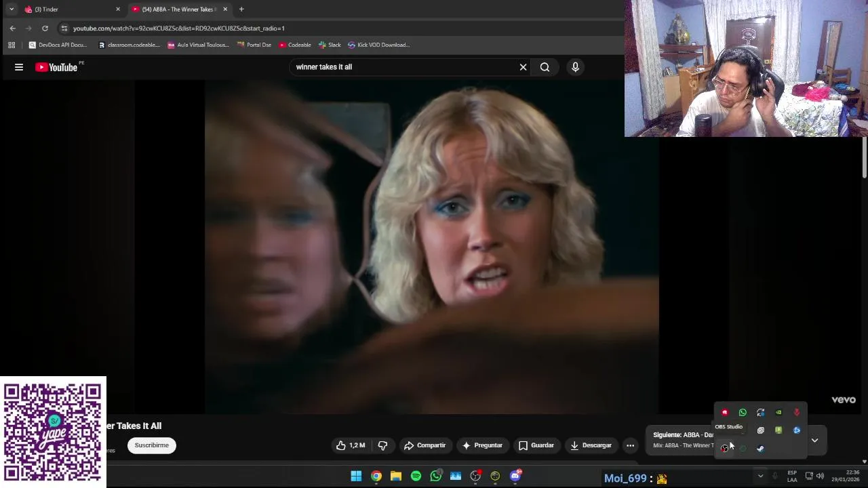
Task: Open the Windows Start menu
Action: pyautogui.click(x=356, y=476)
